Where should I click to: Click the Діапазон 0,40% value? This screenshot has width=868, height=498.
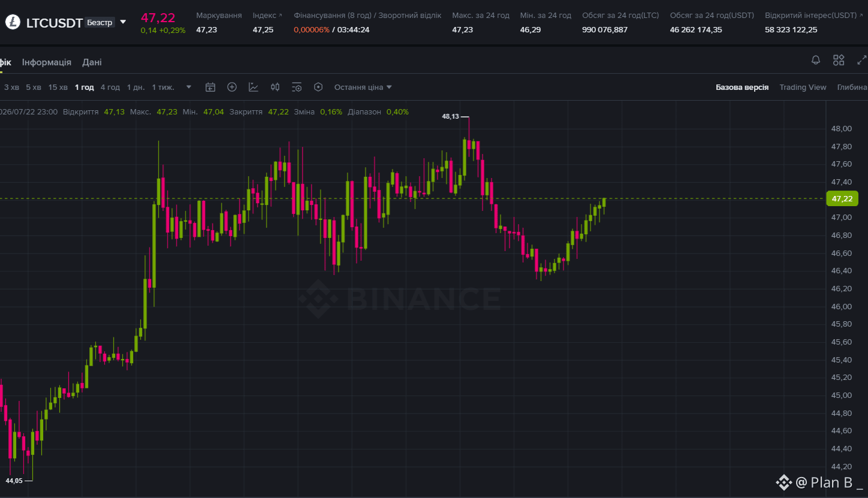397,111
